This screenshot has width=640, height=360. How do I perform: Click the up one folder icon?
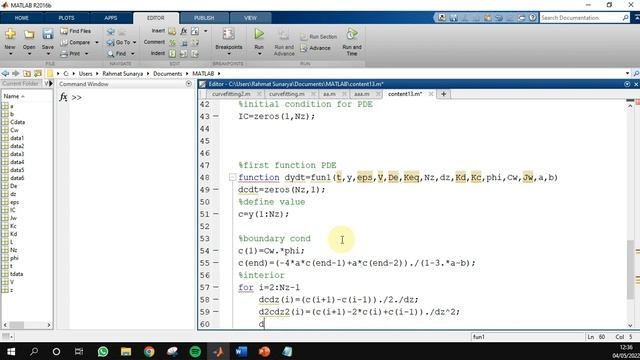click(27, 73)
